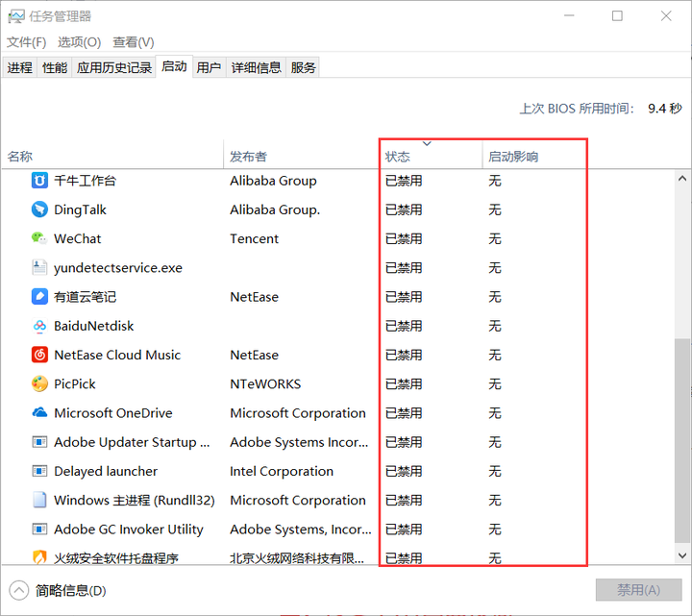
Task: Switch to the 服务 tab
Action: (303, 67)
